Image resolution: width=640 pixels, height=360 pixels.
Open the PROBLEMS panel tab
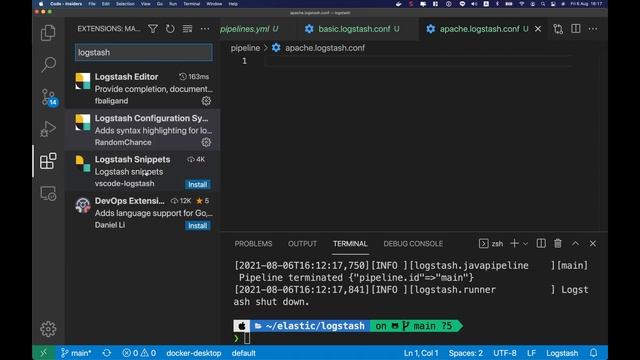pos(253,244)
